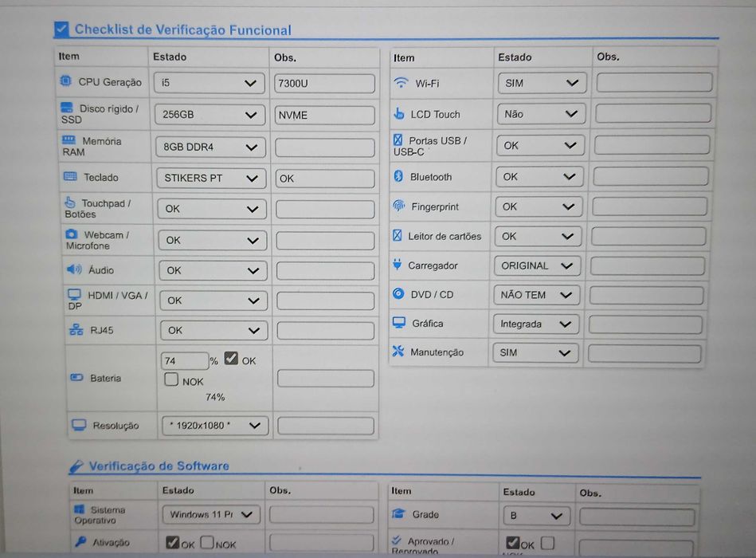Click the HDMI / VGA / DP monitor icon
This screenshot has height=558, width=756.
pyautogui.click(x=74, y=294)
